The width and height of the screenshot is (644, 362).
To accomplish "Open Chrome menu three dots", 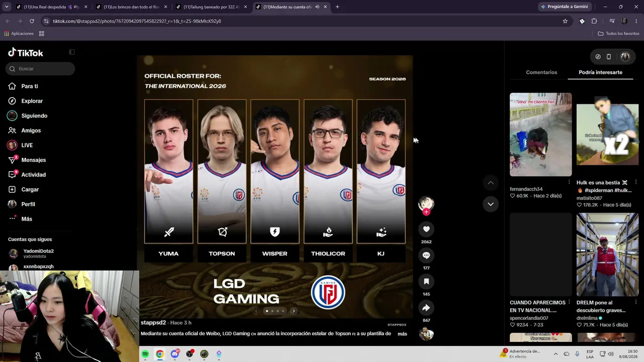I will pos(636,21).
